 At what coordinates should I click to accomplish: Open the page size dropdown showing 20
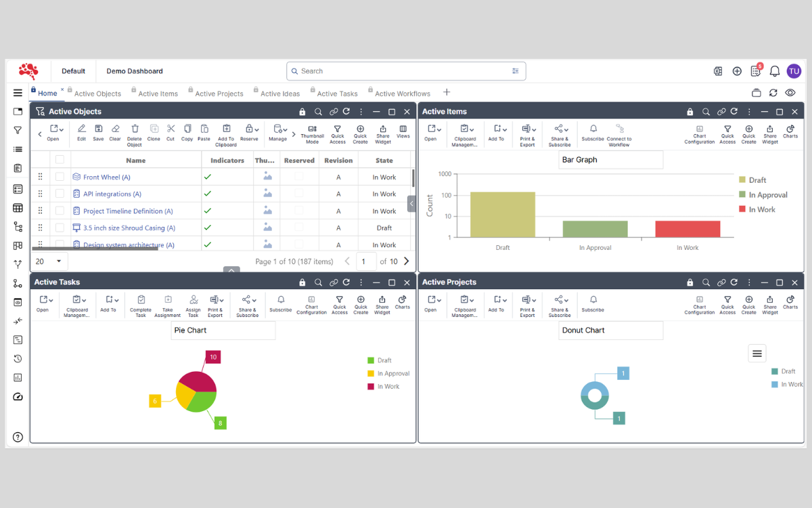pyautogui.click(x=49, y=261)
